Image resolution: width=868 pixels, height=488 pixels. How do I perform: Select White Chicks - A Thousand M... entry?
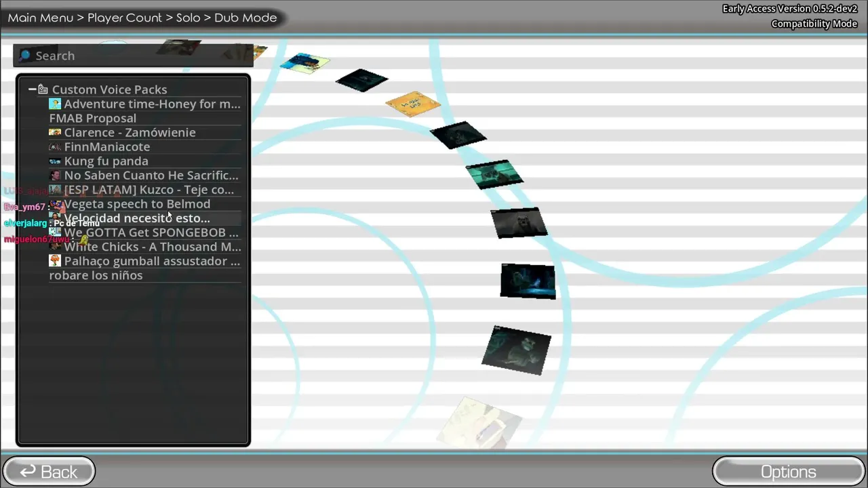tap(145, 247)
